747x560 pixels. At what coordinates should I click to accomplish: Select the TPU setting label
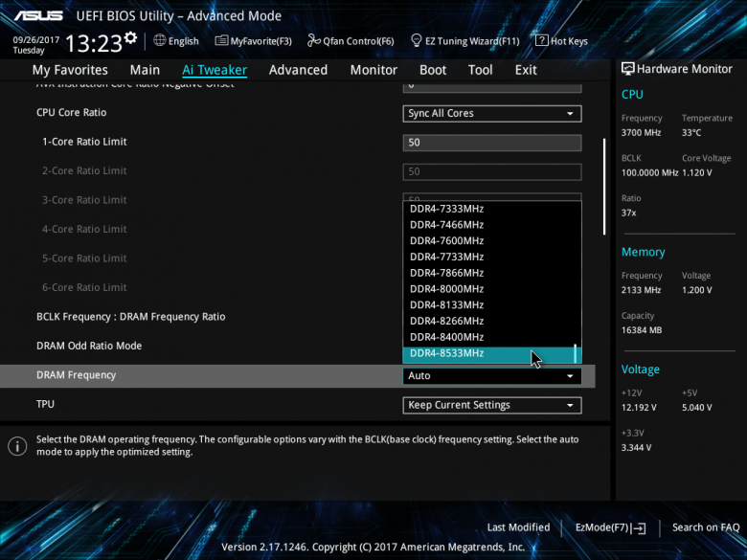45,404
